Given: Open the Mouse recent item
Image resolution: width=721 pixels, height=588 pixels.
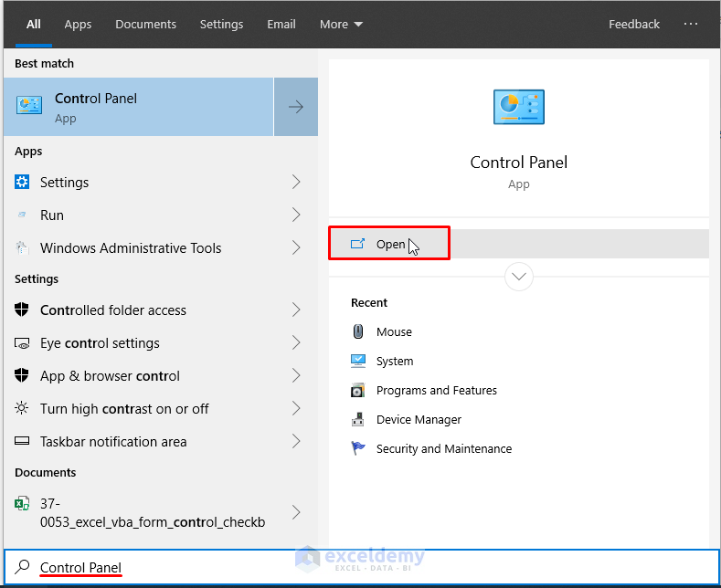Looking at the screenshot, I should click(x=394, y=331).
